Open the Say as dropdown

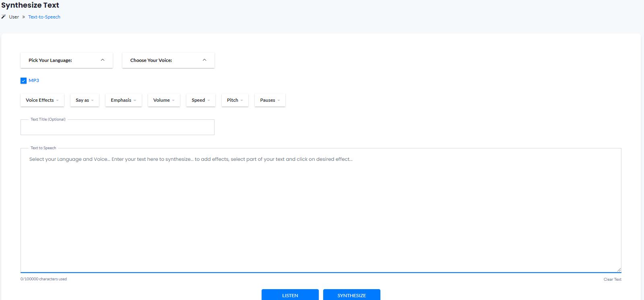tap(85, 100)
